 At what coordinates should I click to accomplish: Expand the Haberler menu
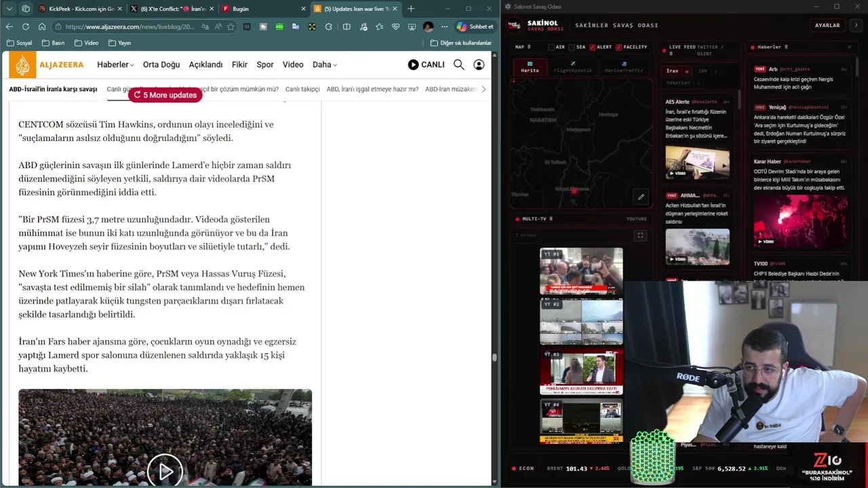115,64
